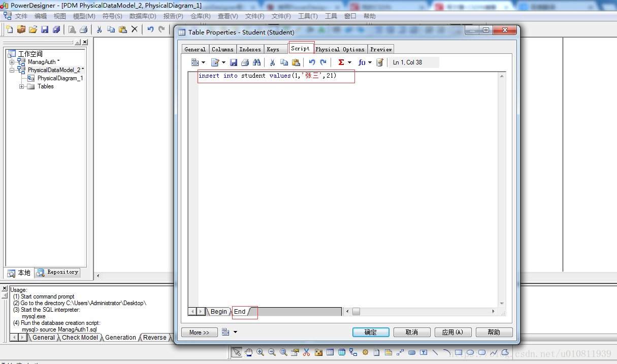Click the Save All icon in main toolbar
This screenshot has height=364, width=617.
pyautogui.click(x=56, y=29)
